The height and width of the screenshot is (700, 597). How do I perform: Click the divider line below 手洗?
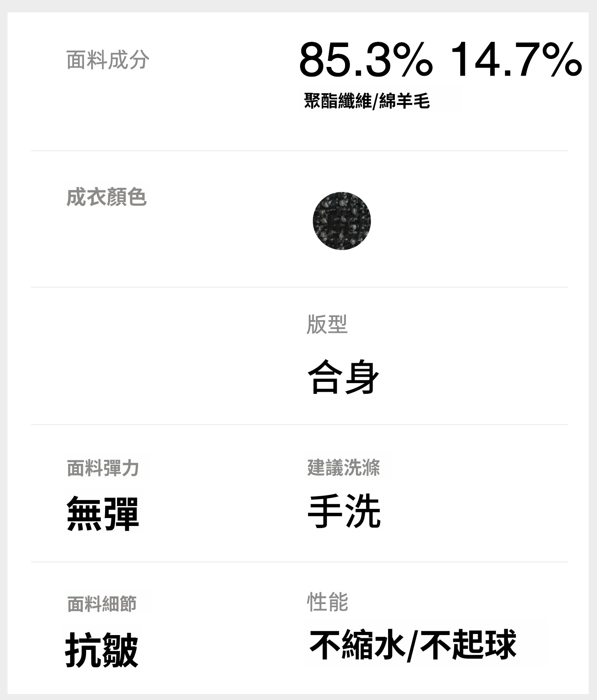pos(299,562)
